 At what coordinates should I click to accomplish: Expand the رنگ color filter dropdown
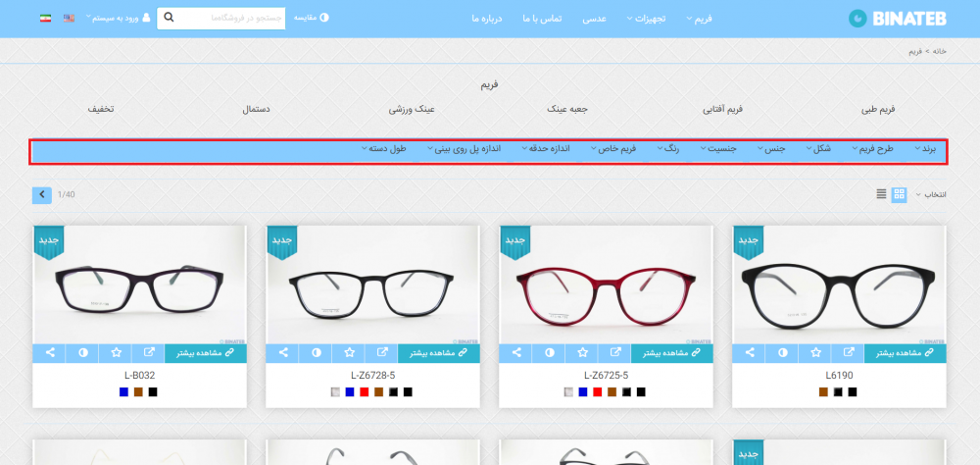[672, 149]
